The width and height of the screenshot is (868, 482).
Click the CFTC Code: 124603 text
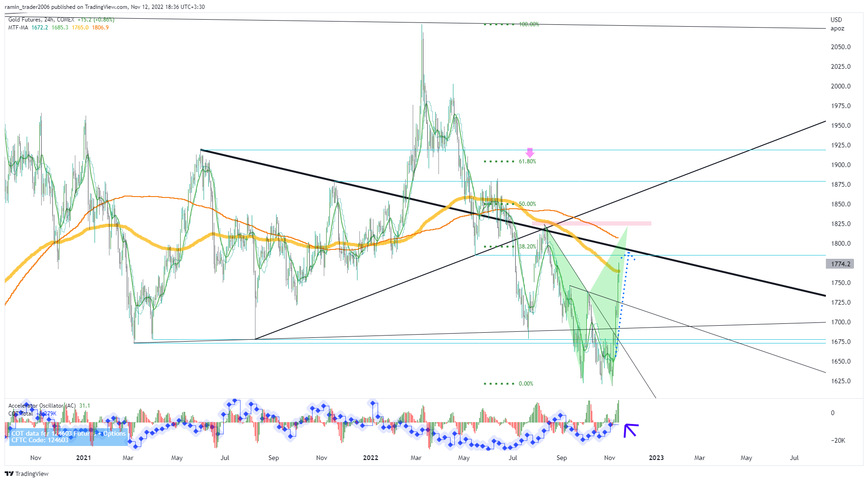pyautogui.click(x=40, y=440)
